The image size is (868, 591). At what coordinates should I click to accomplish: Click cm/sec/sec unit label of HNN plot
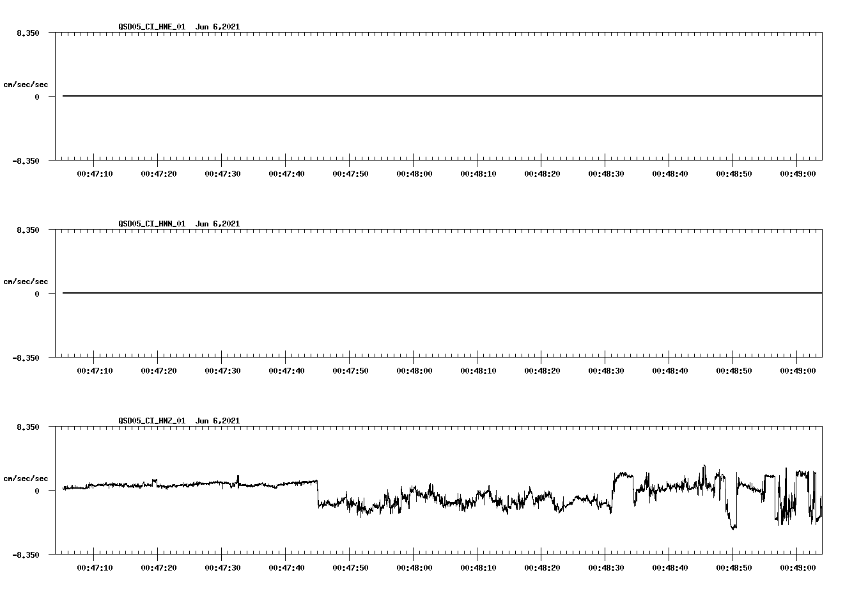[x=26, y=281]
